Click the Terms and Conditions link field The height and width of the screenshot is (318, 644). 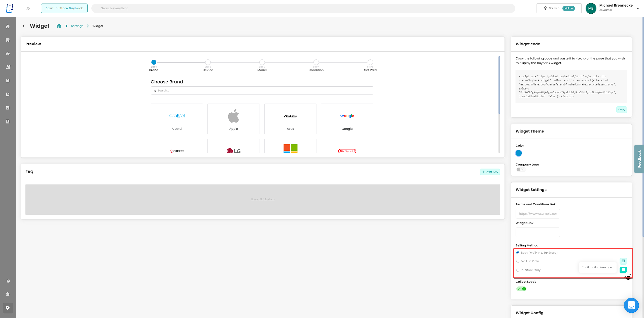tap(538, 214)
